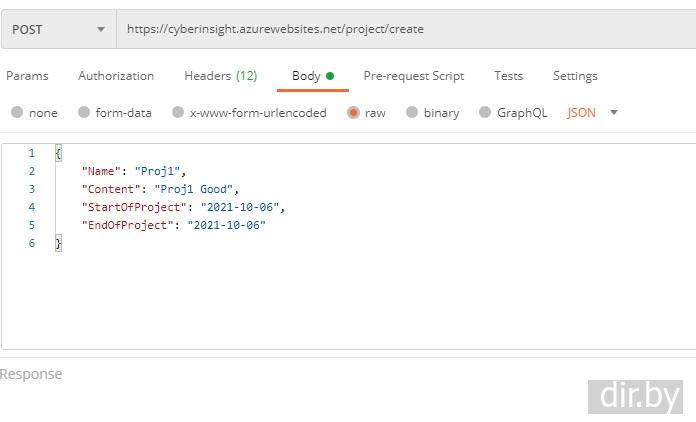Select the Body tab
Screen dimensions: 696x422
(x=307, y=76)
